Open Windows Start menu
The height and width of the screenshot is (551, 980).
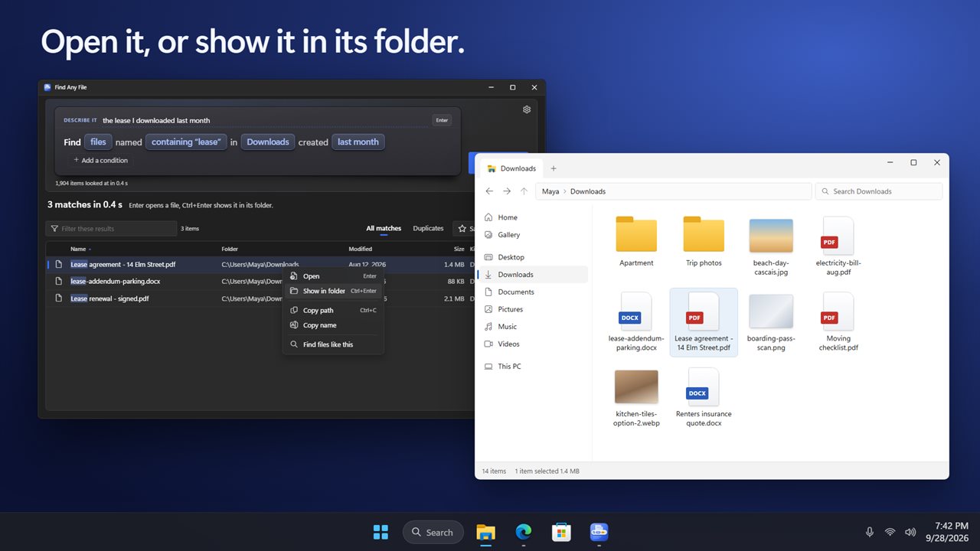[381, 532]
